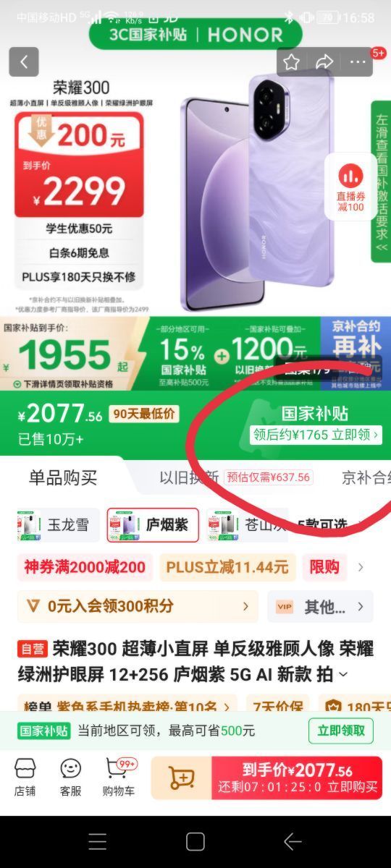Tap the add-to-cart icon button

[181, 778]
